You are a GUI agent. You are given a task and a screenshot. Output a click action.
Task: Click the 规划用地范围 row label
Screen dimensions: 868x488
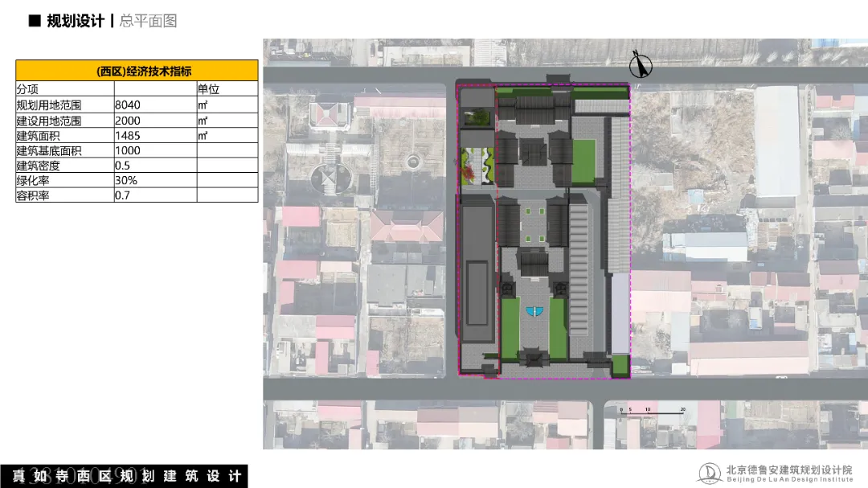click(x=49, y=105)
